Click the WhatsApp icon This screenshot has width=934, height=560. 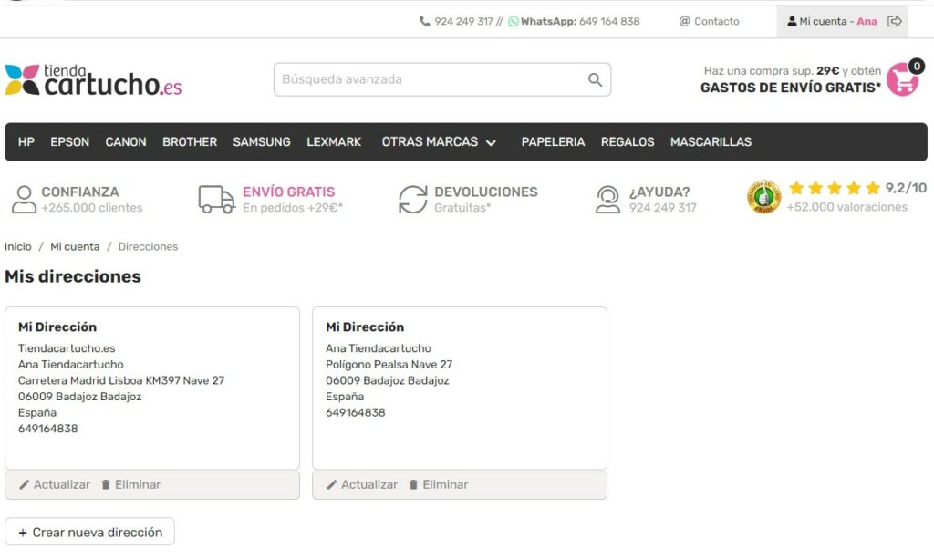coord(513,22)
